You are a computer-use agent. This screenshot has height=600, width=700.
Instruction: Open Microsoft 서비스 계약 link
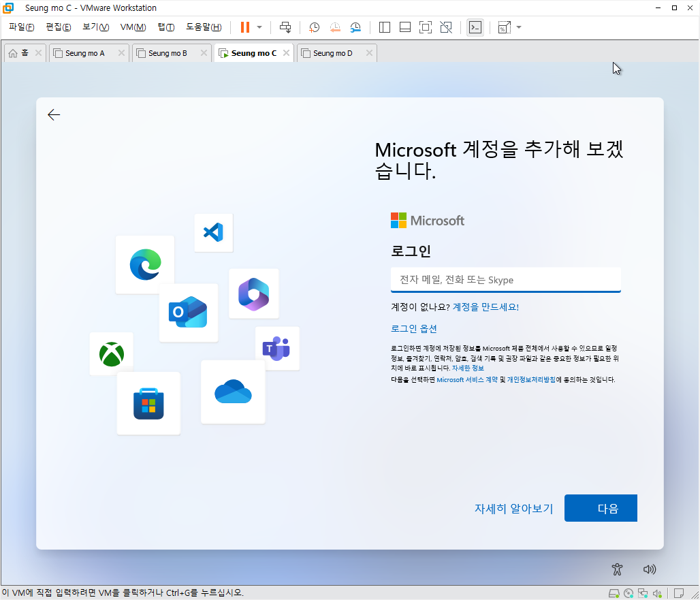pyautogui.click(x=466, y=379)
